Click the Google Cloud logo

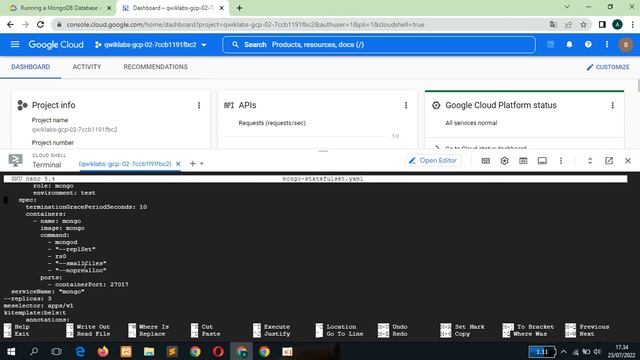[56, 44]
